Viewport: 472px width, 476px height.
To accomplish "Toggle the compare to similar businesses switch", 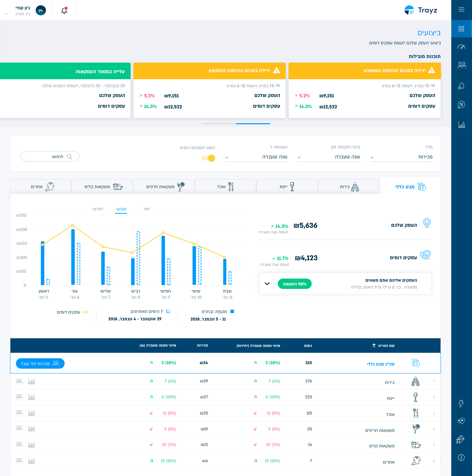I will click(x=208, y=158).
